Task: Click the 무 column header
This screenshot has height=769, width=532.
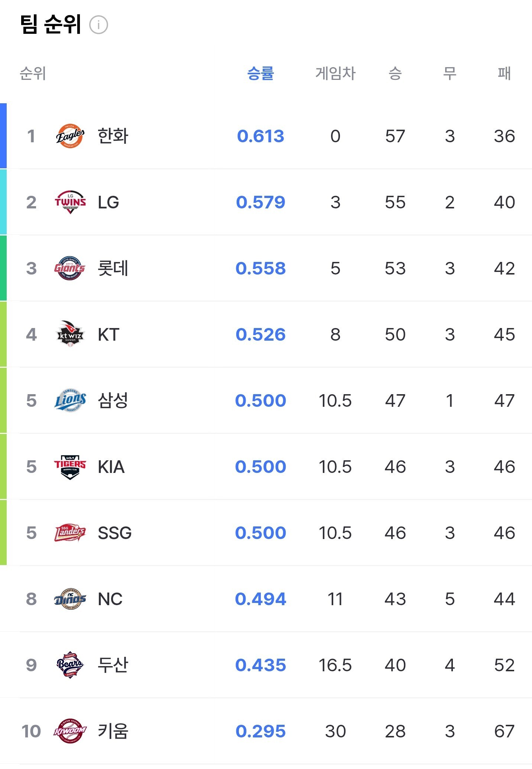Action: [450, 73]
